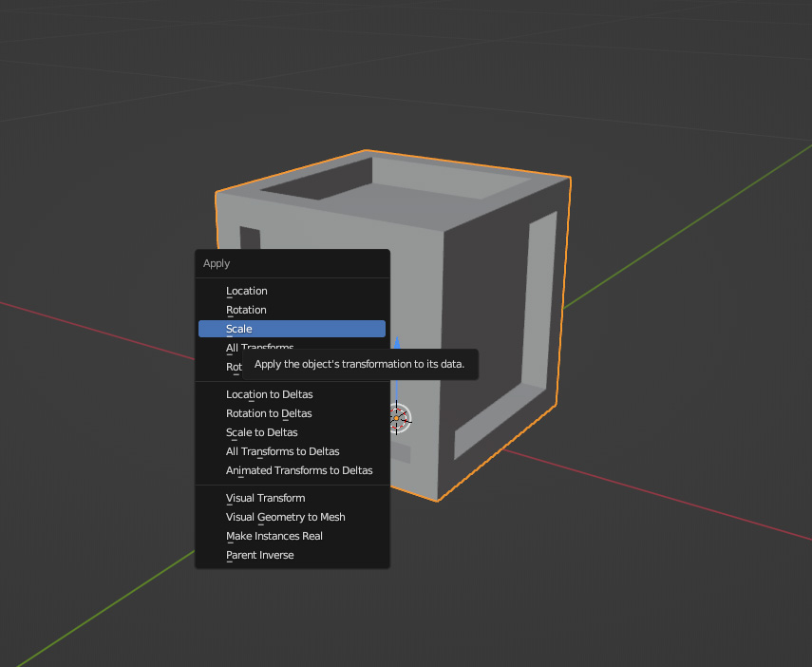
Task: Apply Visual Transform option
Action: click(292, 498)
